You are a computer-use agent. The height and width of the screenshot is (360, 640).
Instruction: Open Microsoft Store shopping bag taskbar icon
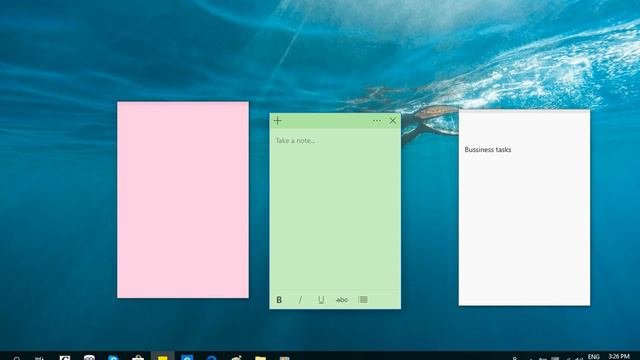(x=138, y=358)
